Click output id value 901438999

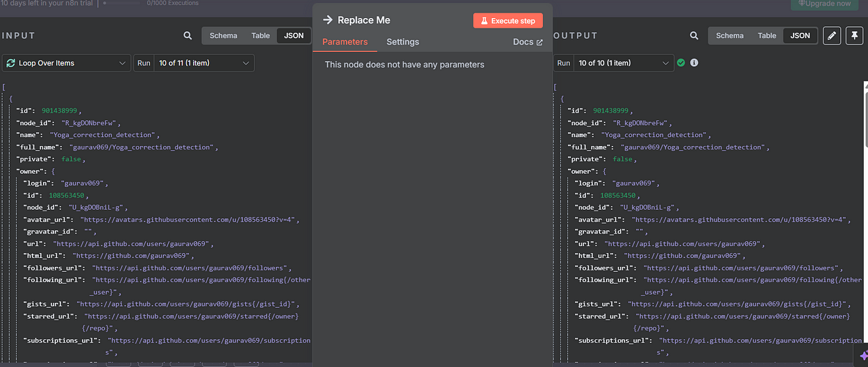pos(612,111)
